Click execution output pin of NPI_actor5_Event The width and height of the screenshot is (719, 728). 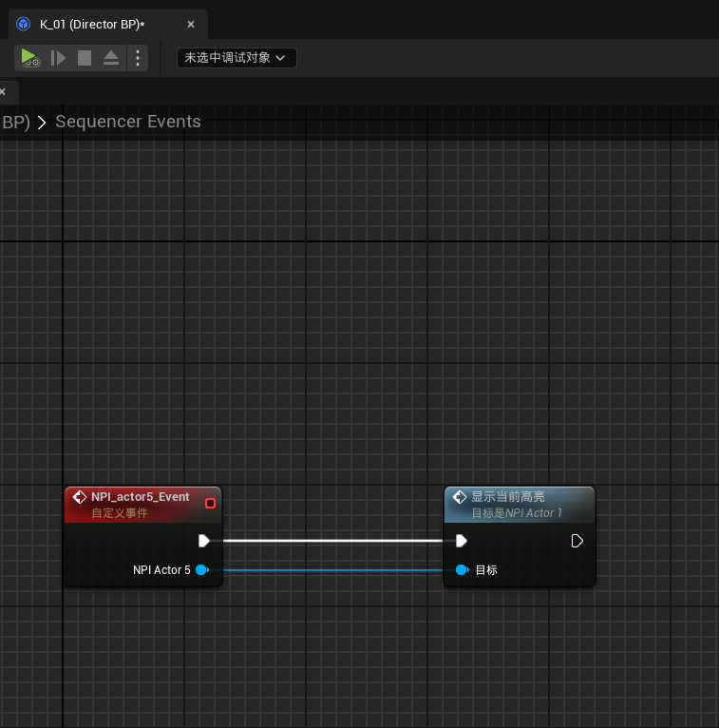[x=204, y=541]
